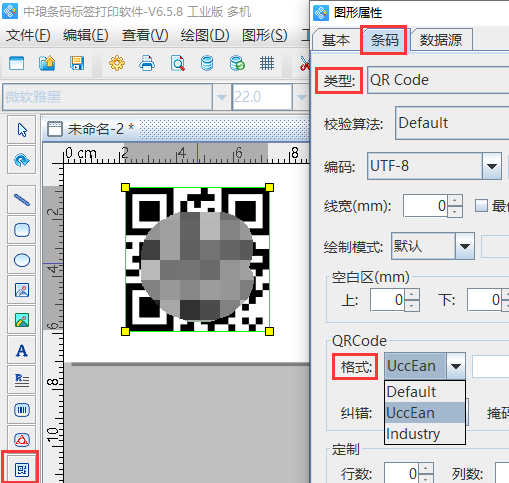Viewport: 509px width, 483px height.
Task: Choose Default in the format list
Action: (x=425, y=392)
